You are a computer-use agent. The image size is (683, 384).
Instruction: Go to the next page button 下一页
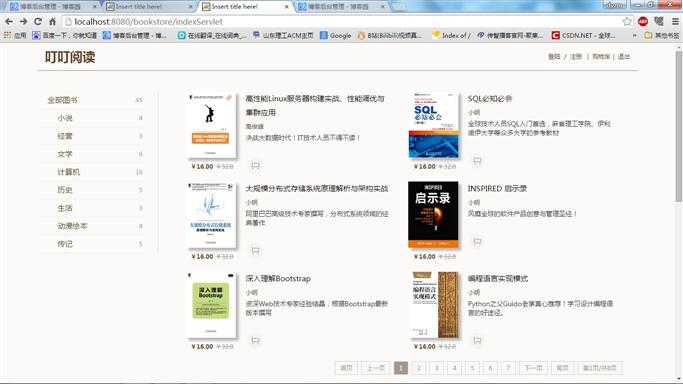click(x=533, y=368)
